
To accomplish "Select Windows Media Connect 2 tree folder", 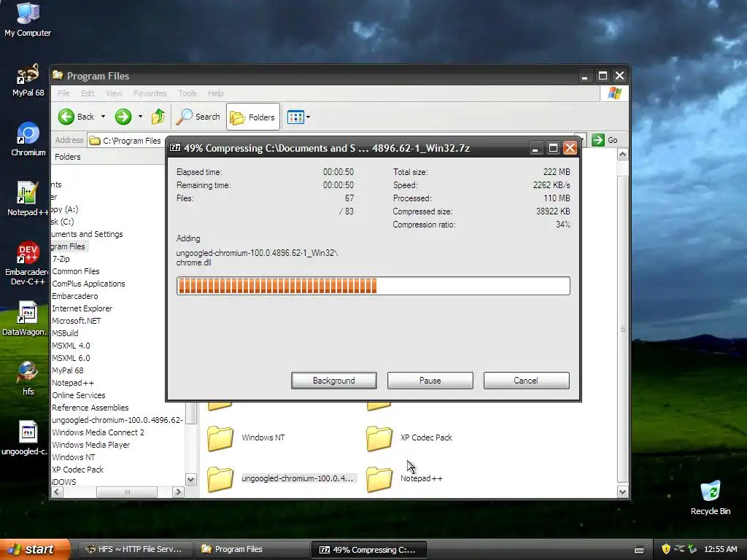I will coord(98,432).
